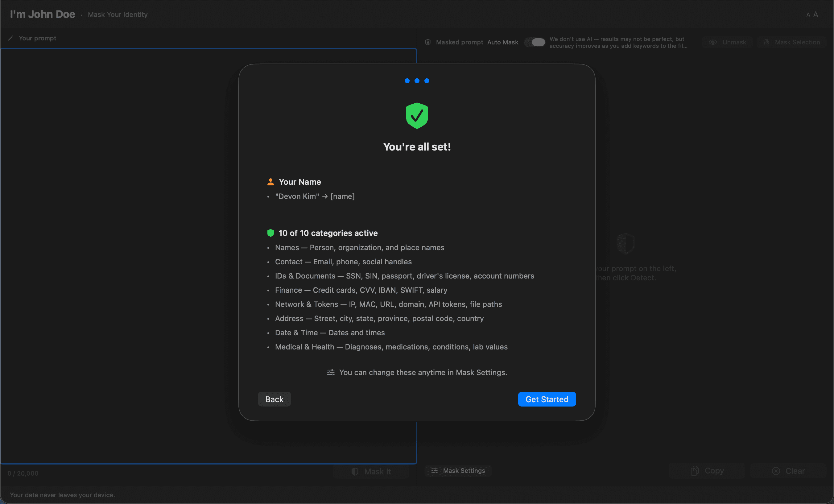Click the Copy icon at bottom right
834x504 pixels.
click(695, 470)
